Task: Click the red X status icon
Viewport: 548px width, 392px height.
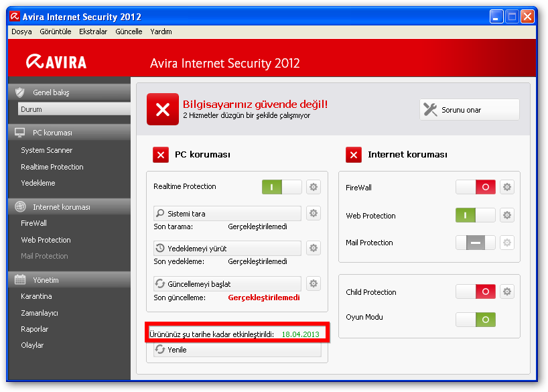Action: pos(163,109)
